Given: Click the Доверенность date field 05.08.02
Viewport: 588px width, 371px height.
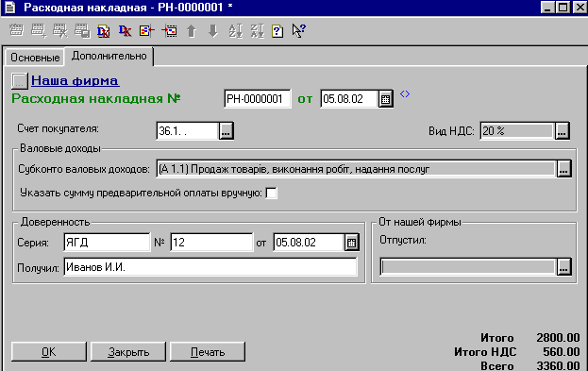Looking at the screenshot, I should 309,243.
